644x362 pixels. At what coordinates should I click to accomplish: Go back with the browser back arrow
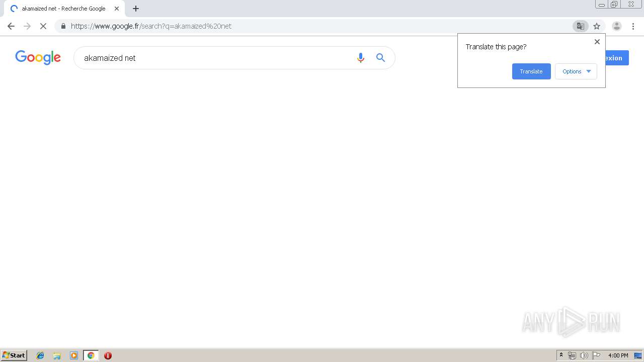(x=11, y=26)
